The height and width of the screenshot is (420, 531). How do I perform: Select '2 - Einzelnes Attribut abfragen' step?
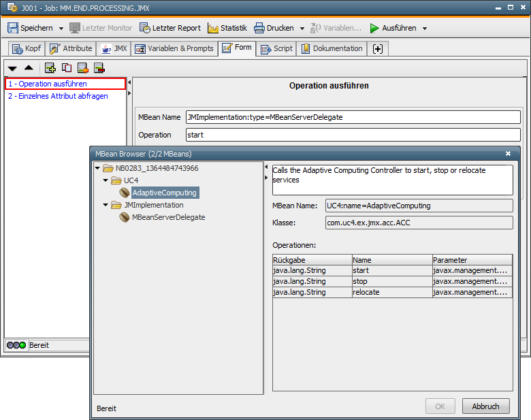(58, 96)
